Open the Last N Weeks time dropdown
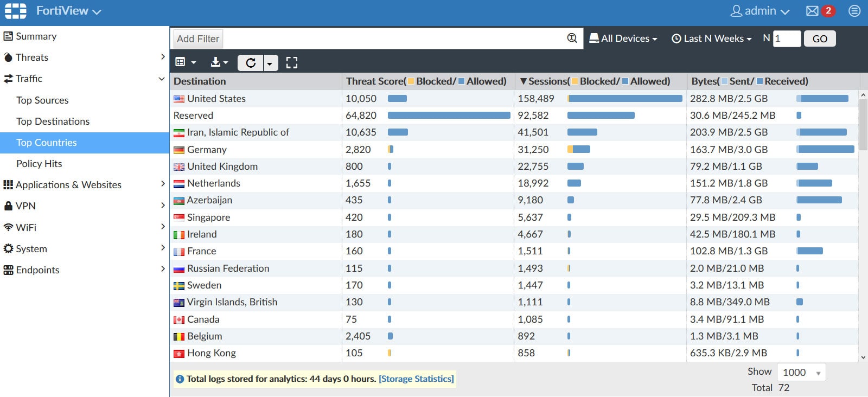Image resolution: width=868 pixels, height=397 pixels. click(x=712, y=39)
